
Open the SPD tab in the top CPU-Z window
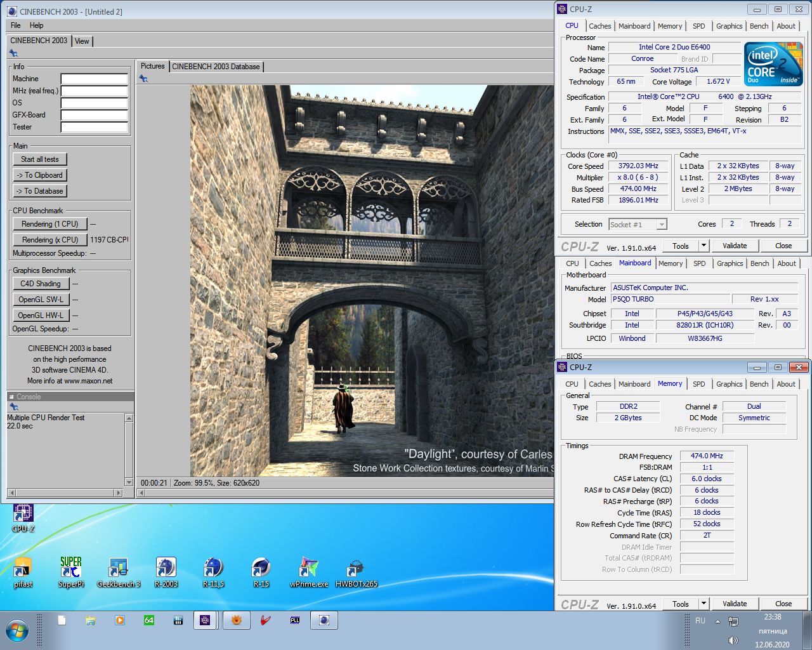(699, 26)
